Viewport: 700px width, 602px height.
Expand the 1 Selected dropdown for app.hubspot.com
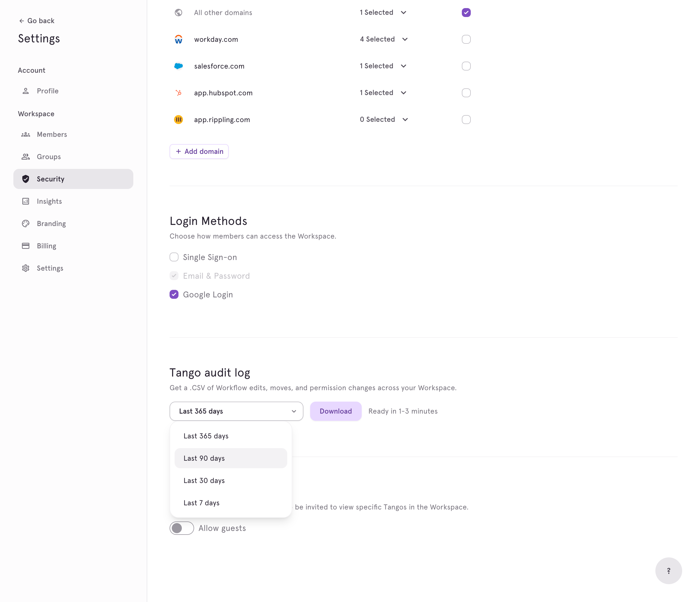click(383, 93)
